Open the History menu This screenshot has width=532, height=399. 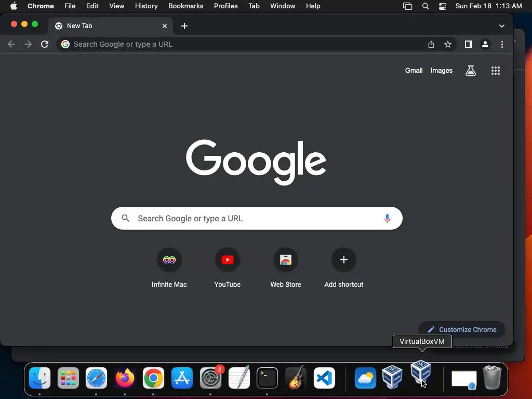point(146,6)
